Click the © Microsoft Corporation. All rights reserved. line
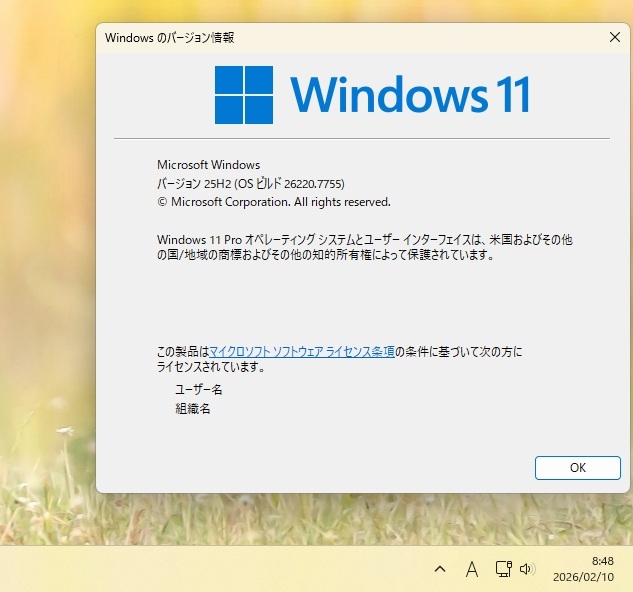This screenshot has width=633, height=592. click(x=274, y=202)
